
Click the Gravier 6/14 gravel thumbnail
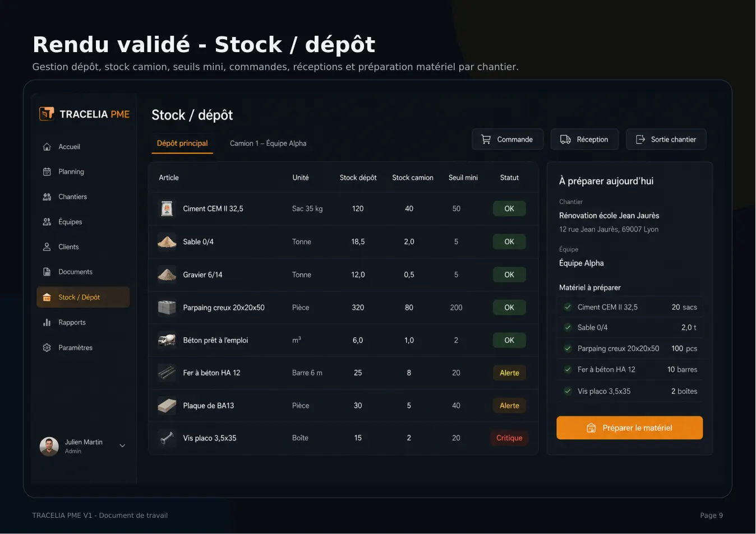(167, 275)
